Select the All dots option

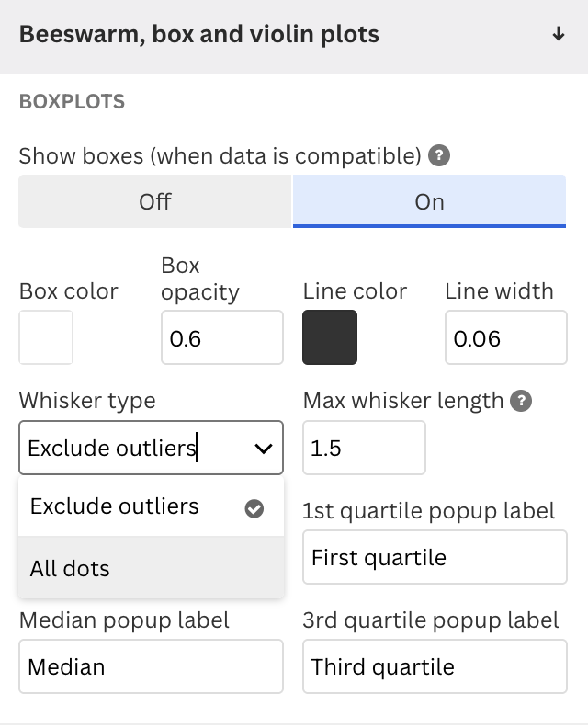pyautogui.click(x=151, y=568)
